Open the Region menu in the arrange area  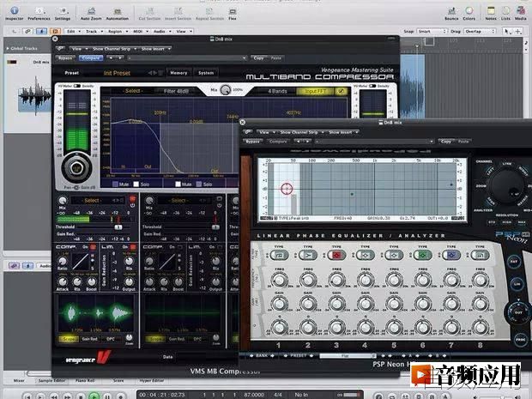click(x=118, y=31)
